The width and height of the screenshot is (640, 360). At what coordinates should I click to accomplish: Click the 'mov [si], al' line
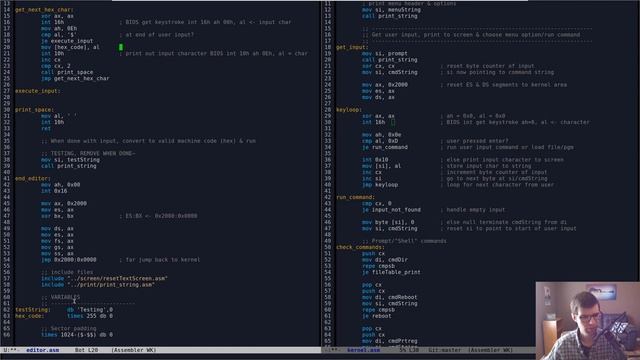point(381,166)
